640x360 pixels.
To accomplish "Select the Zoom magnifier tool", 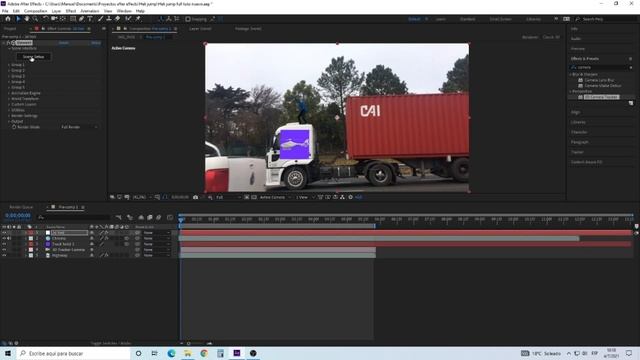I will coord(35,19).
